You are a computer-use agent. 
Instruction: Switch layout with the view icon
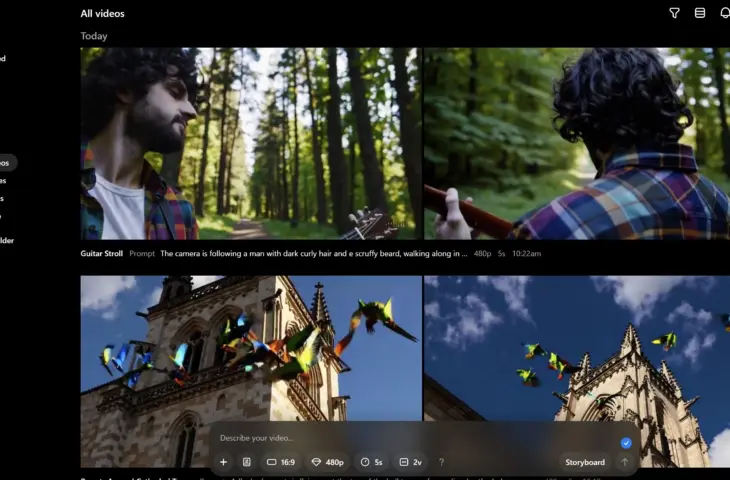(700, 13)
